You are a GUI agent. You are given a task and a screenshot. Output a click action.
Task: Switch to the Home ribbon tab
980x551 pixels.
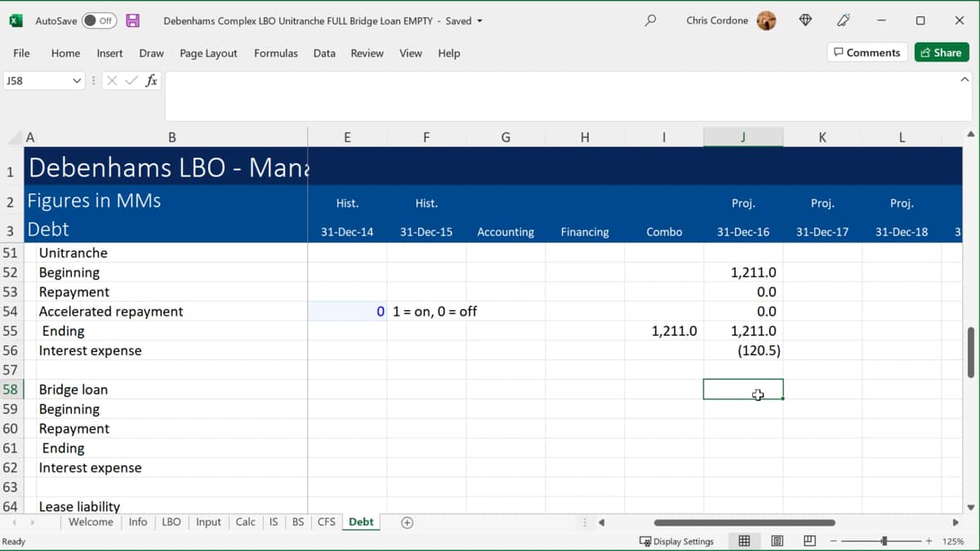65,53
